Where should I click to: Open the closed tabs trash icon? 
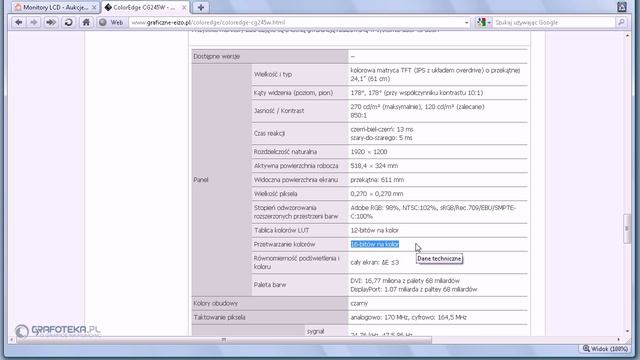click(622, 7)
